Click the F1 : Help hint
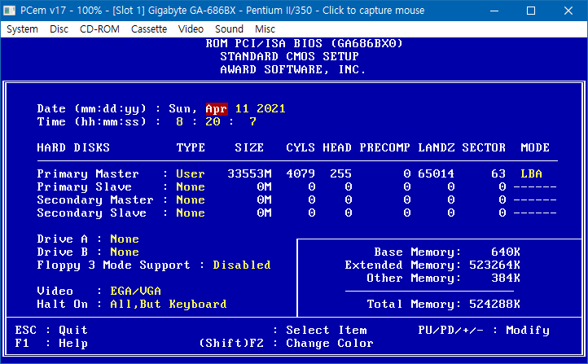The image size is (588, 364). [51, 343]
